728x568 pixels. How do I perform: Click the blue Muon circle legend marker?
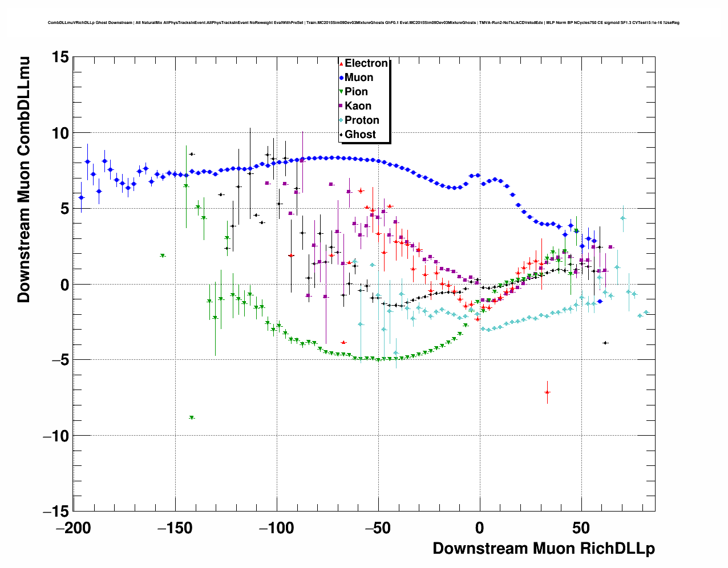click(341, 78)
